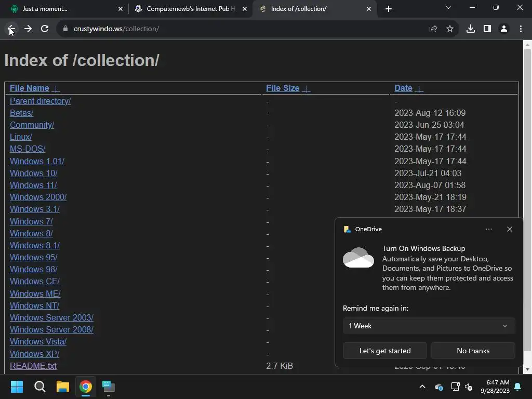The width and height of the screenshot is (532, 399).
Task: Open the Windows NT folder
Action: (x=35, y=305)
